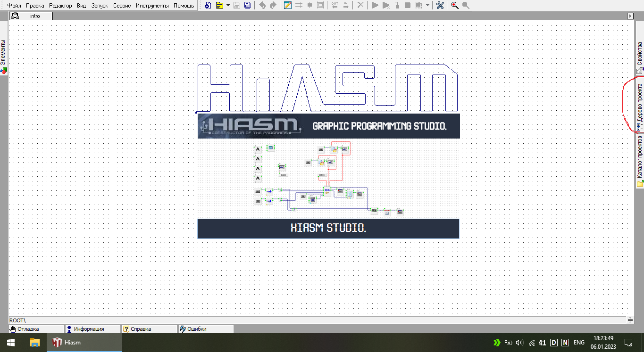The height and width of the screenshot is (352, 644).
Task: Open the Windows Start menu
Action: tap(10, 343)
